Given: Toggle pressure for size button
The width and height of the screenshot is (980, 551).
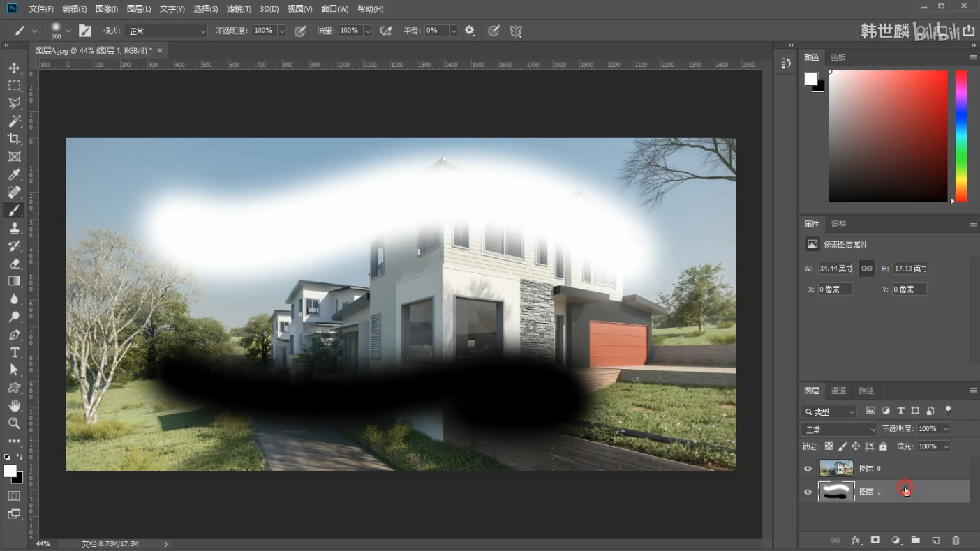Looking at the screenshot, I should [x=493, y=31].
